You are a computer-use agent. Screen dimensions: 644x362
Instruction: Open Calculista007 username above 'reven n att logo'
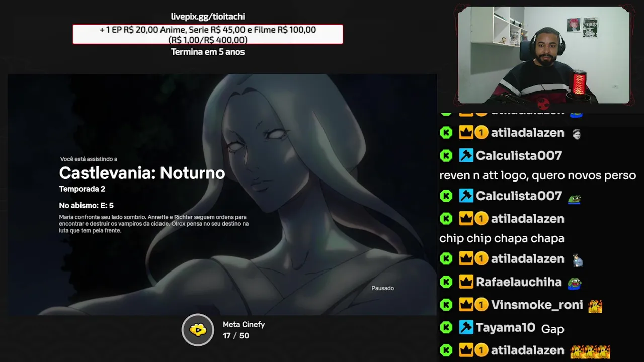[x=519, y=155]
